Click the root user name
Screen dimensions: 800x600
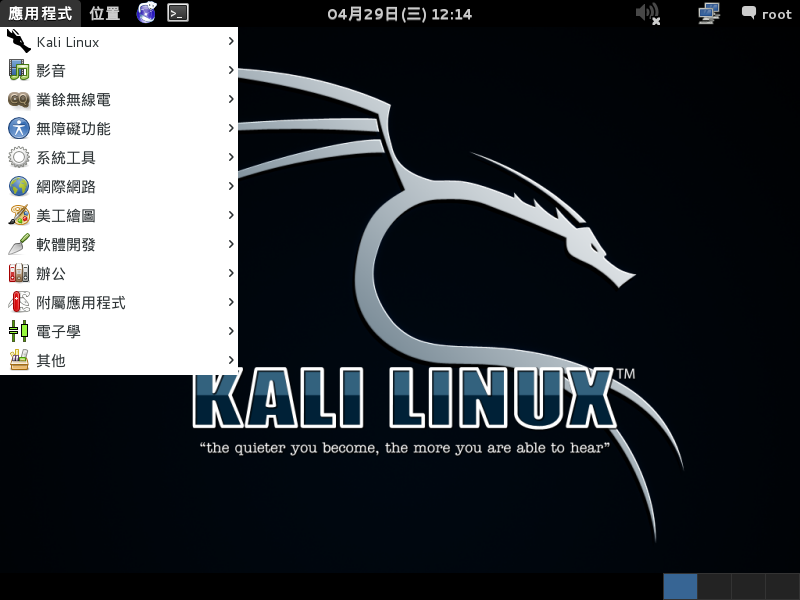(776, 14)
